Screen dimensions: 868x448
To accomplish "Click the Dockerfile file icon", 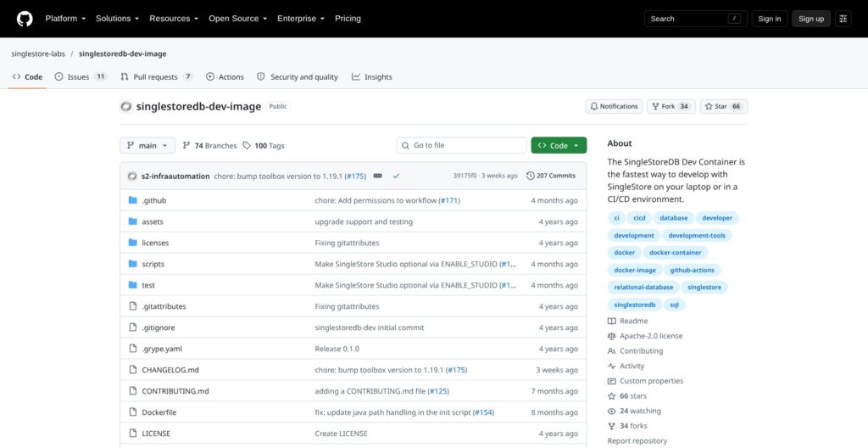I will coord(133,412).
